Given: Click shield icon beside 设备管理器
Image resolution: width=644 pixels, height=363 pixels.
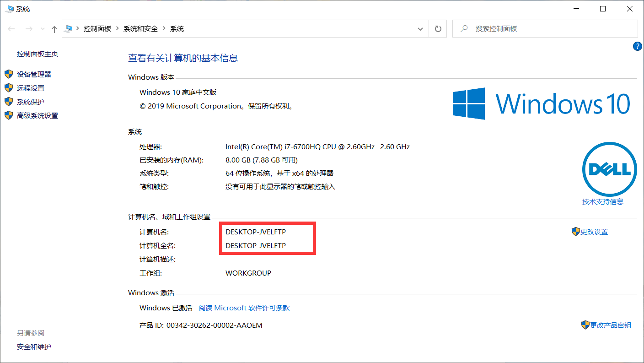Looking at the screenshot, I should (x=9, y=74).
